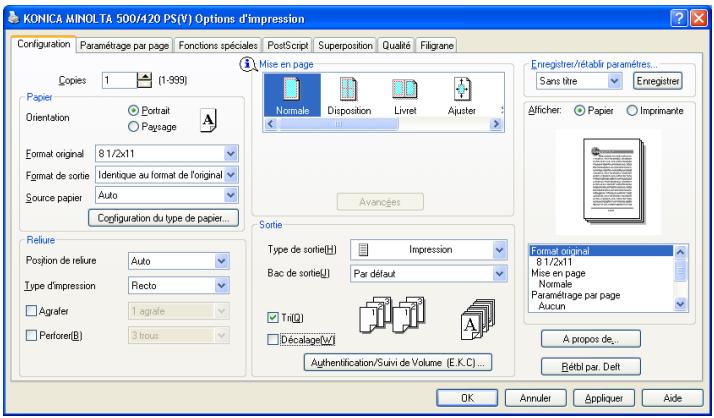Screen dimensions: 714x418
Task: Uncheck the Tri checkbox
Action: [273, 317]
